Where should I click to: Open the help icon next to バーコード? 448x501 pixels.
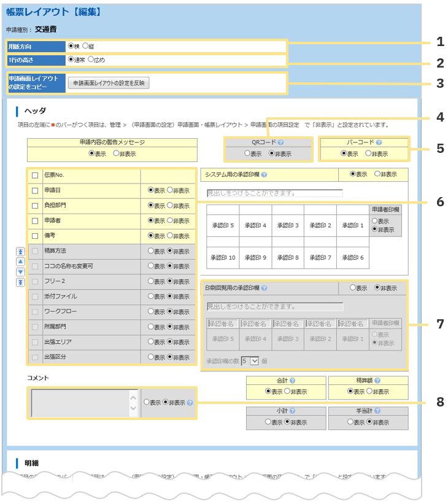pos(379,142)
